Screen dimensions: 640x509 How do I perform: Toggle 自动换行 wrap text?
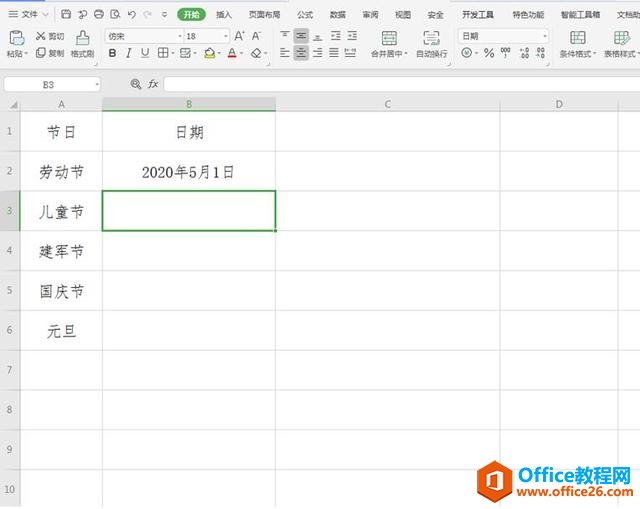coord(431,44)
